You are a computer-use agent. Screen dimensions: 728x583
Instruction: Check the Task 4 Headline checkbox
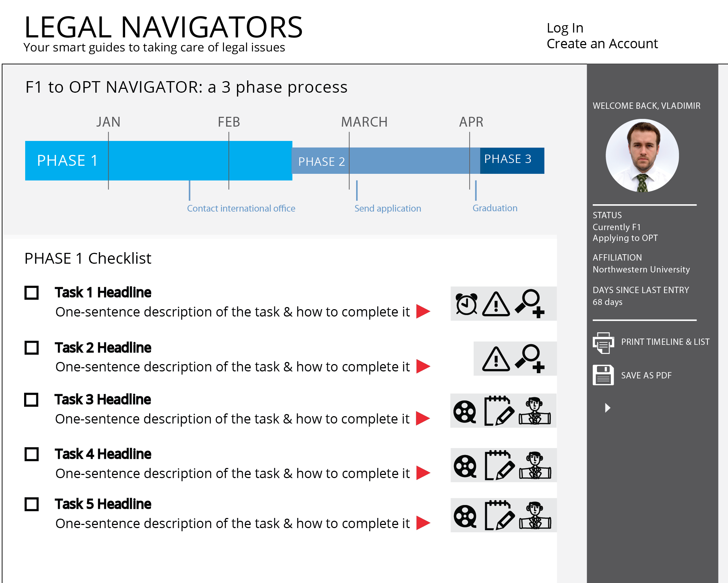[31, 454]
